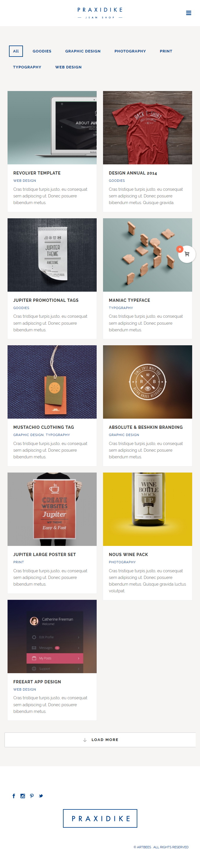The image size is (200, 868).
Task: Load more portfolio items
Action: click(100, 740)
